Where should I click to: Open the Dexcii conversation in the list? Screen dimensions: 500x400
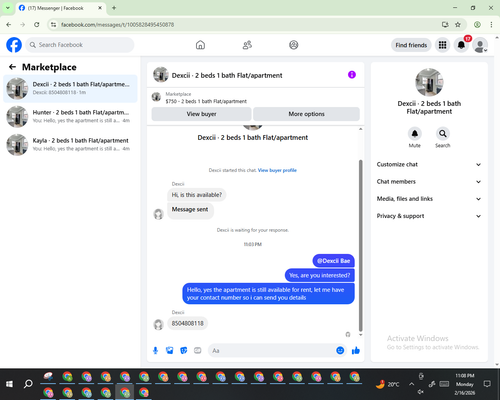[70, 88]
